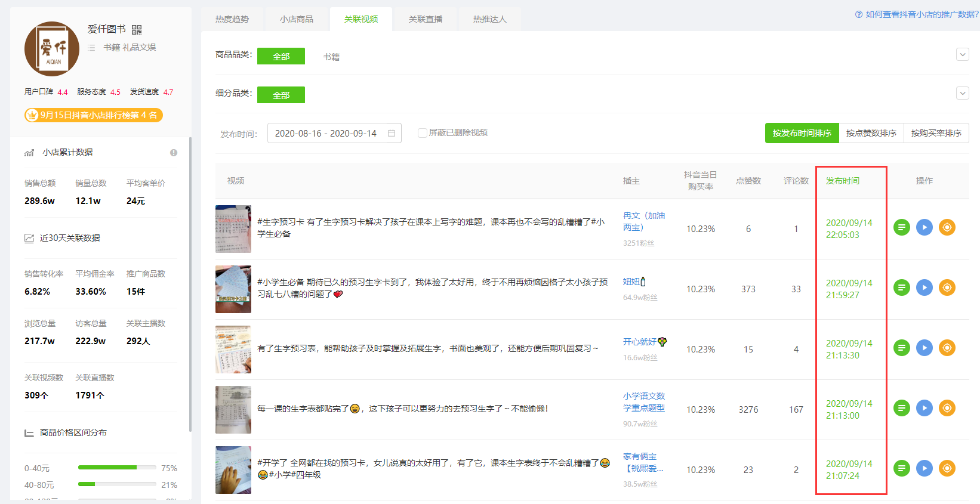980x504 pixels.
Task: Click the 40-80元 price distribution bar
Action: click(117, 484)
